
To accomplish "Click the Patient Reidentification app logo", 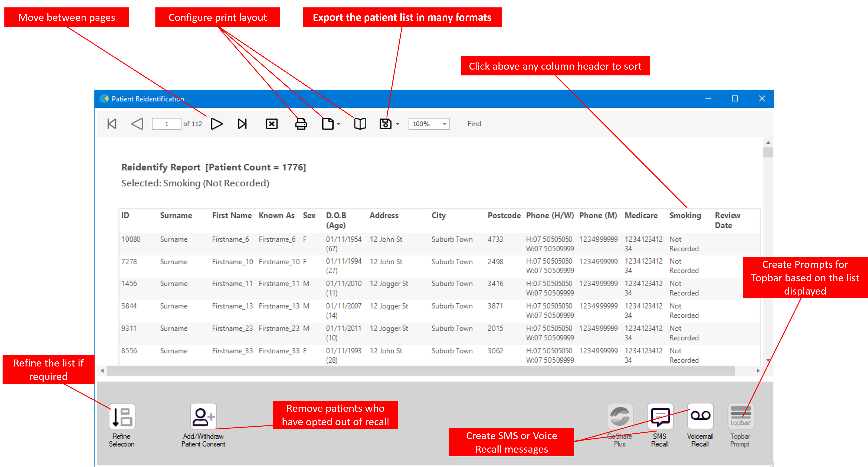I will [105, 99].
